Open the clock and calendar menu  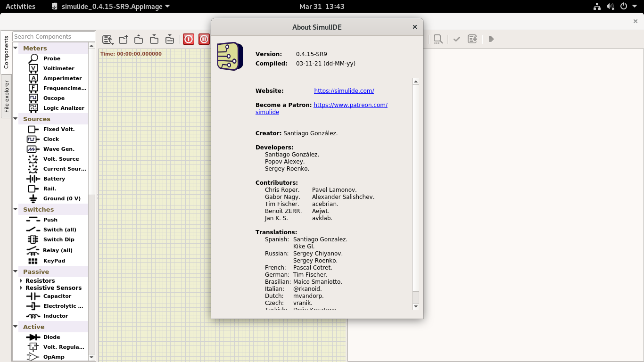pos(322,7)
